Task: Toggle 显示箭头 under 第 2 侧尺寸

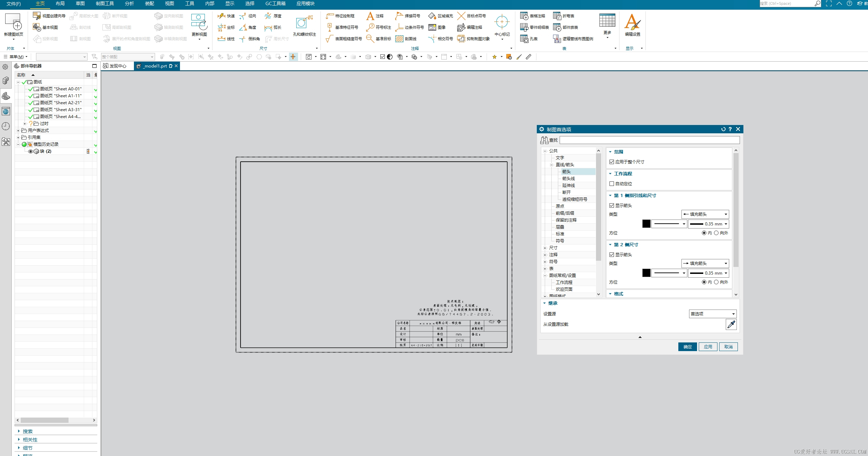Action: point(612,255)
